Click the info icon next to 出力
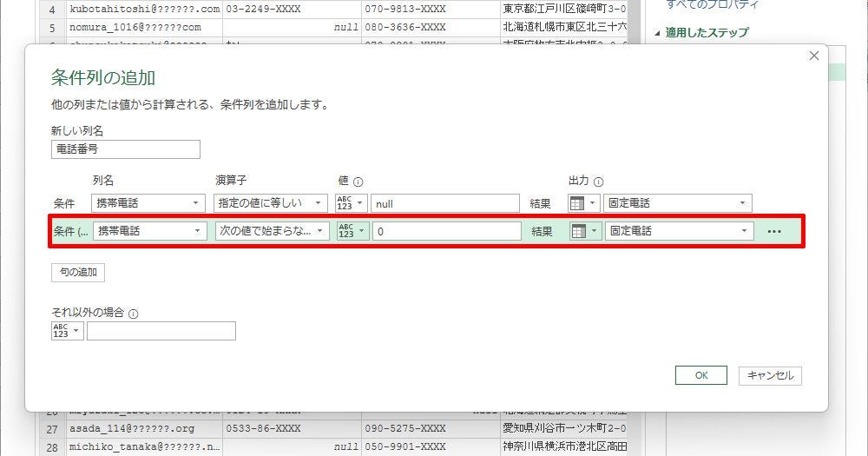Viewport: 868px width, 456px height. click(599, 182)
